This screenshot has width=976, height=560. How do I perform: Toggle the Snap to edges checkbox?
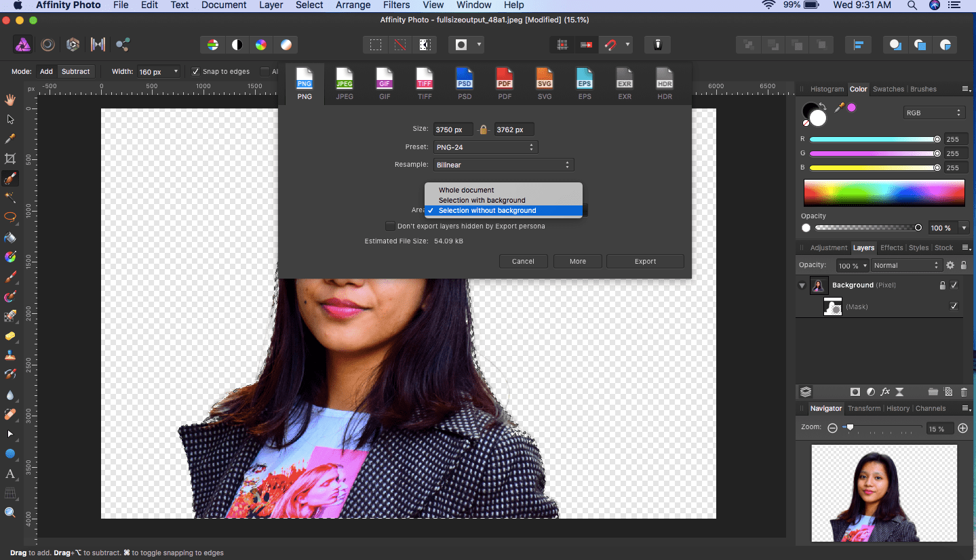(196, 72)
